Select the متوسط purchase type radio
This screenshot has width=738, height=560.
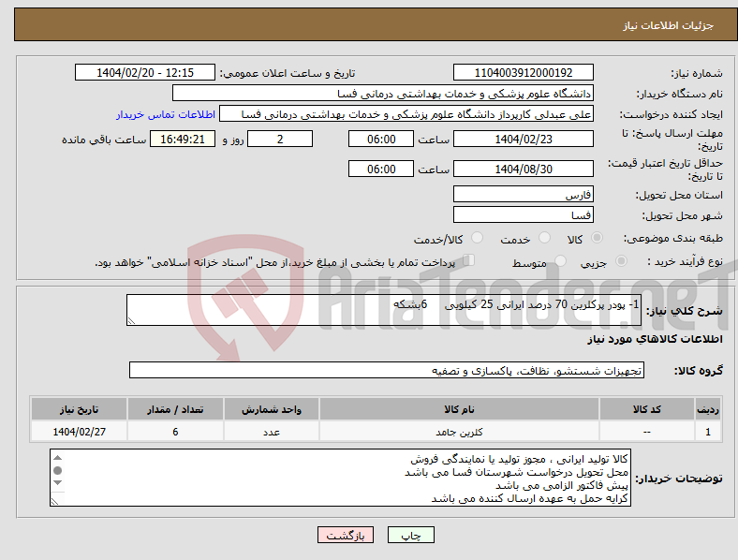(560, 261)
